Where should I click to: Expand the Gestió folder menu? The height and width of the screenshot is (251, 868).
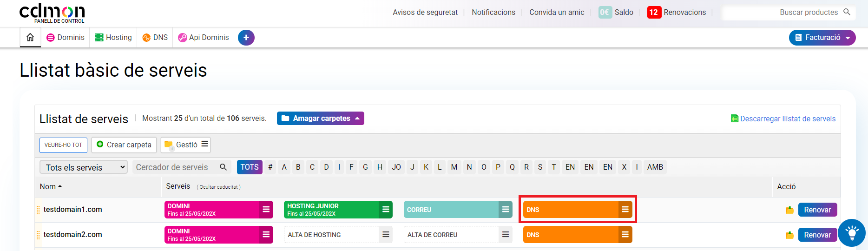coord(186,145)
